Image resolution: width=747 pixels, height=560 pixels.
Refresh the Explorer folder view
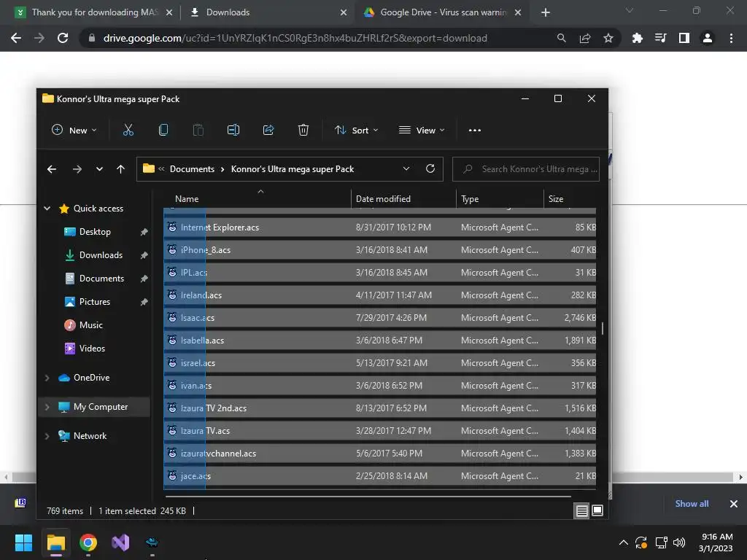[x=430, y=168]
